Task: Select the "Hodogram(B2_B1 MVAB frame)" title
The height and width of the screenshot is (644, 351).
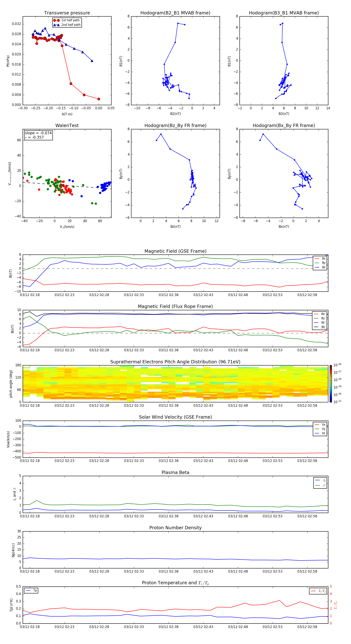Action: click(x=175, y=13)
